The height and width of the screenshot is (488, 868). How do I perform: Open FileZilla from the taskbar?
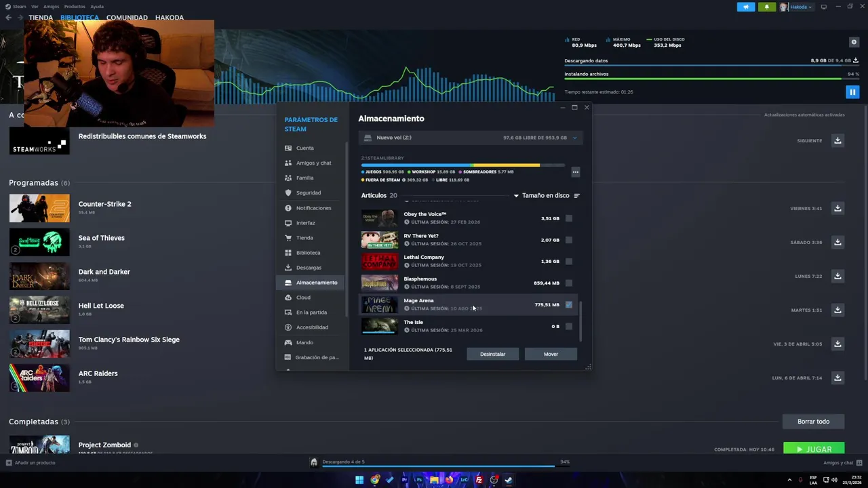pyautogui.click(x=479, y=480)
